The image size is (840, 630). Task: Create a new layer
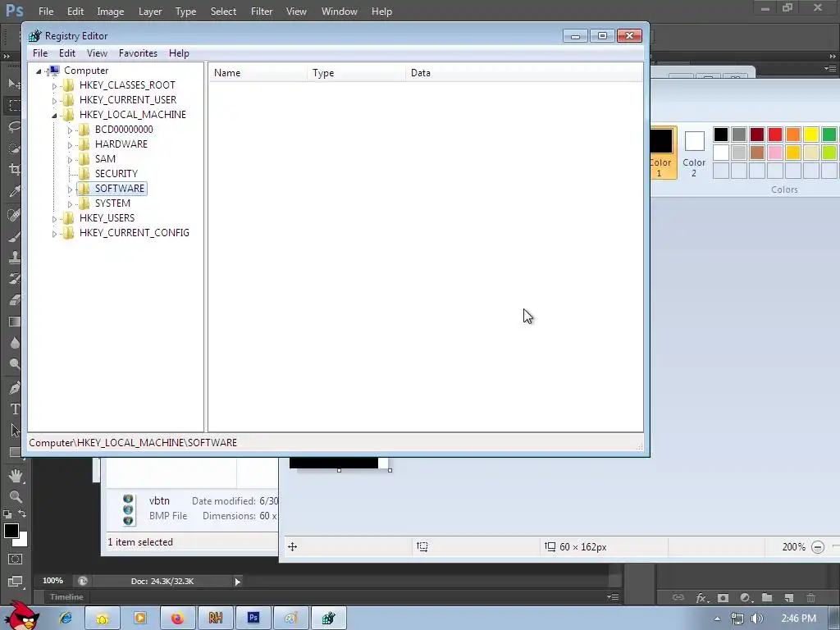point(789,597)
